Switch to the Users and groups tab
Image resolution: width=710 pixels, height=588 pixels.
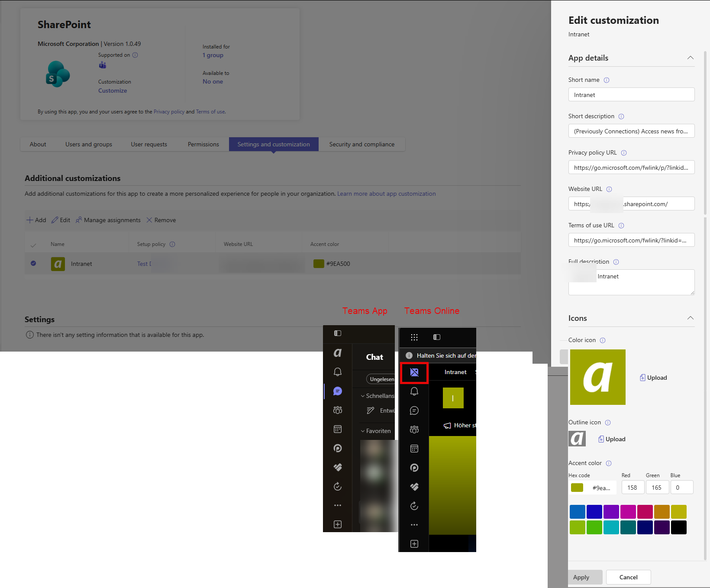89,144
